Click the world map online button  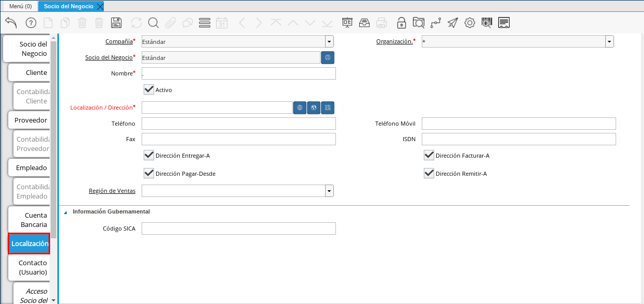314,108
